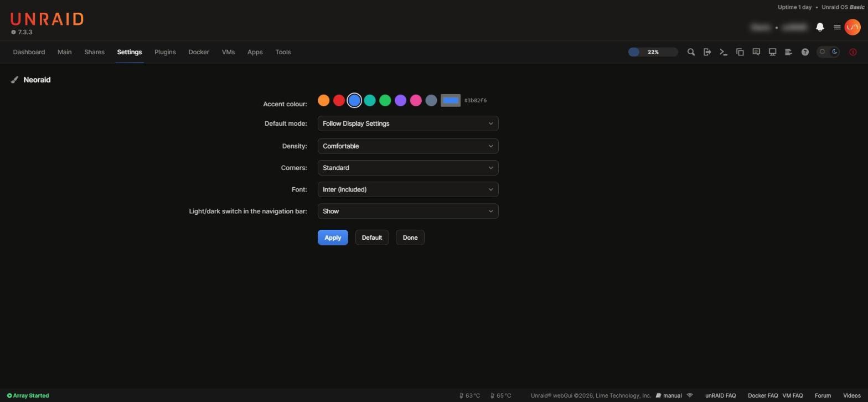Click the red alert info icon
Viewport: 868px width, 402px height.
pos(853,52)
